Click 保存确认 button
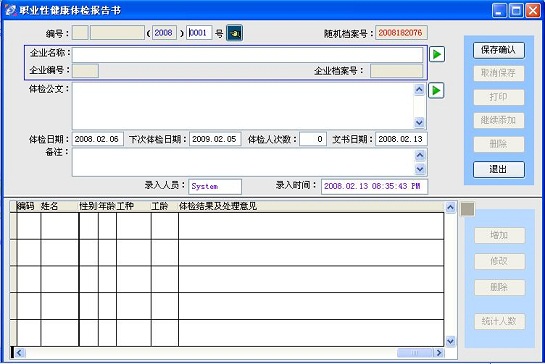545x364 pixels. [498, 50]
